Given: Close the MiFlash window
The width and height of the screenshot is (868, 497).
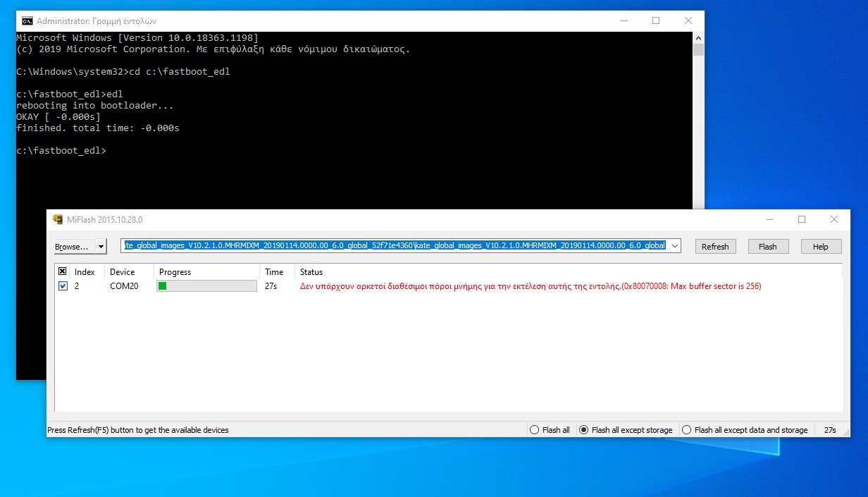Looking at the screenshot, I should (834, 219).
